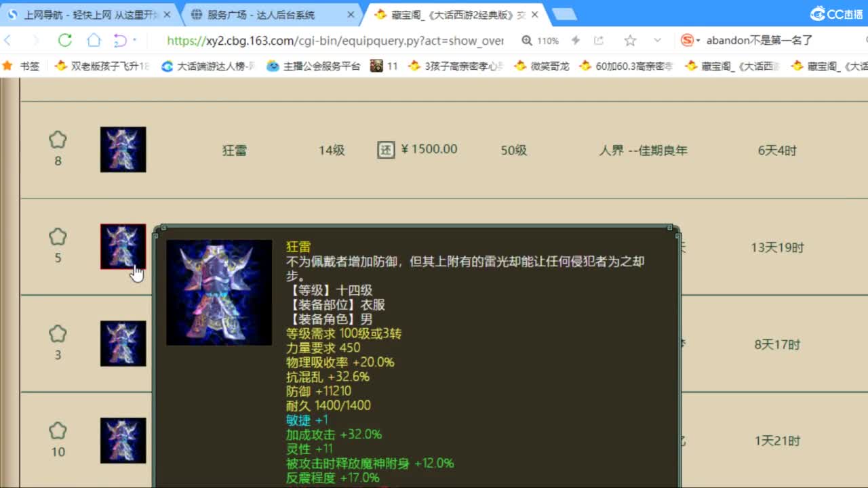
Task: Click the 防御 +11210 stat line
Action: (x=319, y=391)
